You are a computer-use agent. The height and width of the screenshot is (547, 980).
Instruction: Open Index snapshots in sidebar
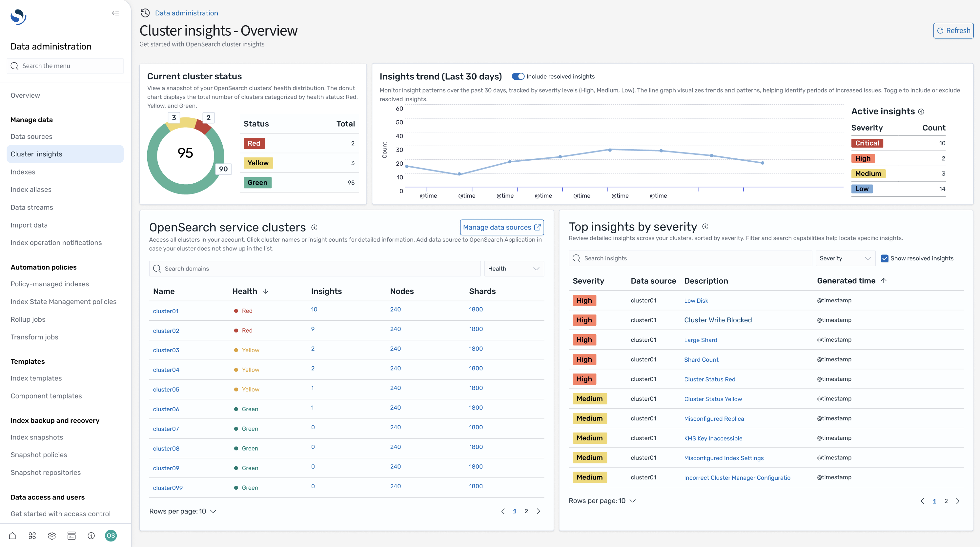point(37,437)
